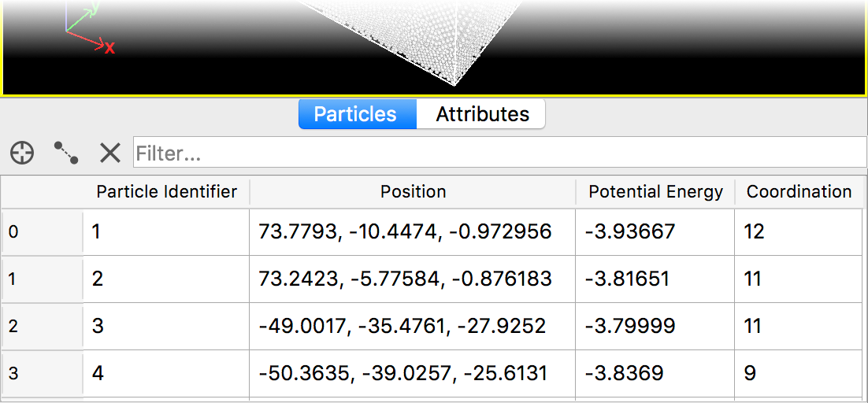
Task: Click the Potential Energy column header
Action: 655,192
